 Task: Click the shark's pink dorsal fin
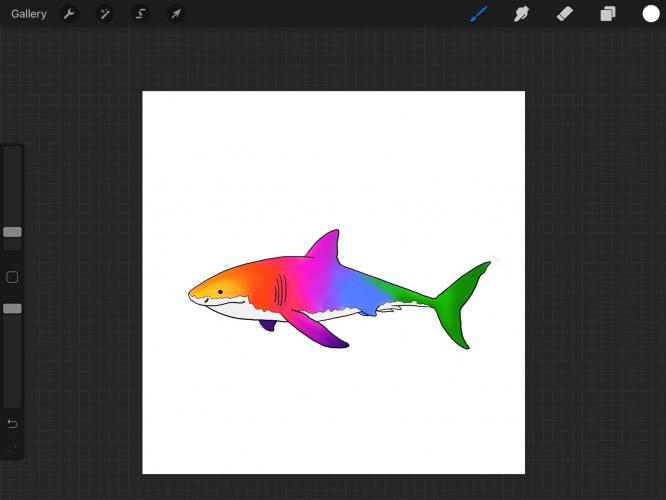click(325, 248)
